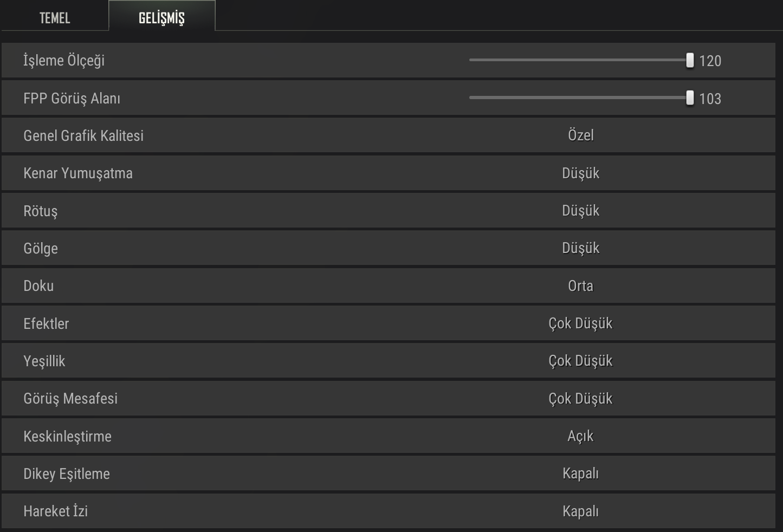783x532 pixels.
Task: Click the FPP Görüş Alanı slider handle
Action: [x=690, y=98]
